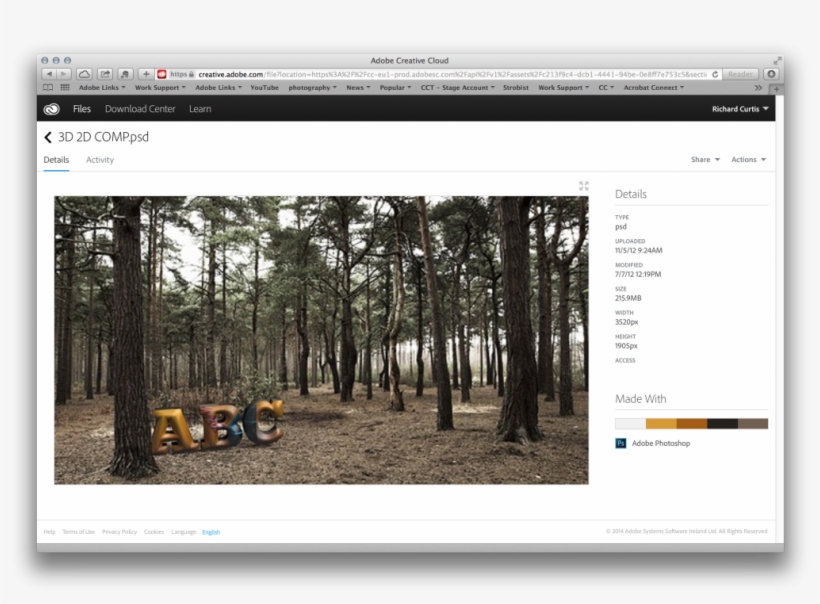This screenshot has height=604, width=820.
Task: Open the bookmarks book icon
Action: tap(48, 88)
